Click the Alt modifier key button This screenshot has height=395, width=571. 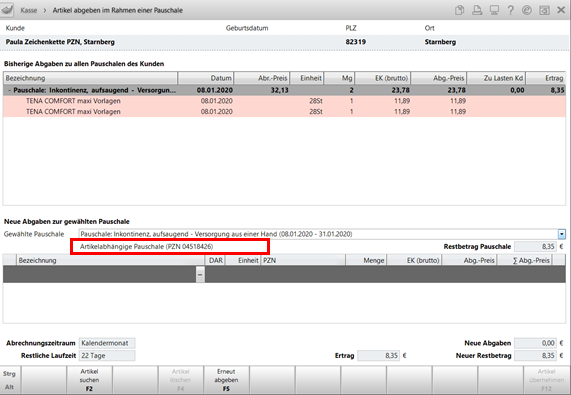(9, 387)
